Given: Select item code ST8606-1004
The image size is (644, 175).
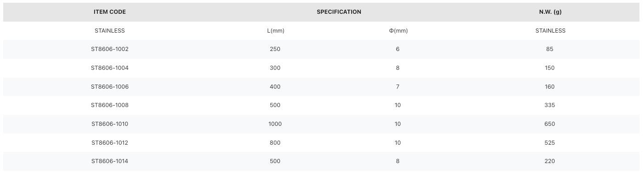Looking at the screenshot, I should click(x=110, y=68).
